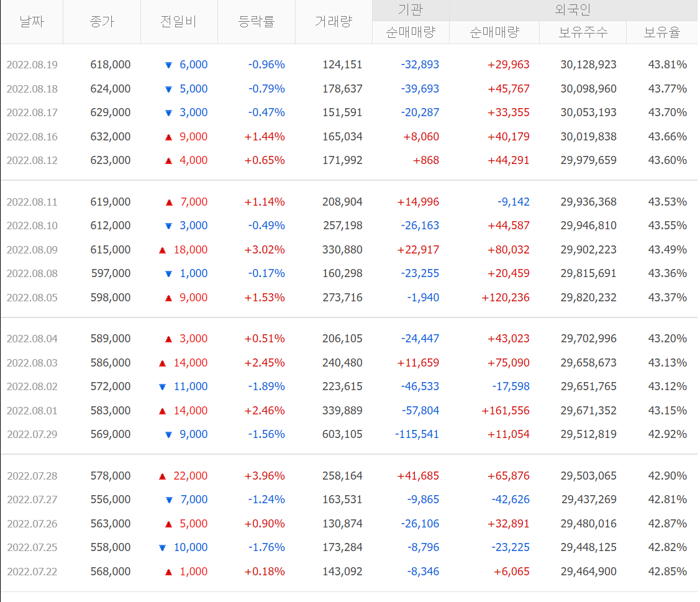
Task: Click holding ratio 43.20%
Action: 668,339
